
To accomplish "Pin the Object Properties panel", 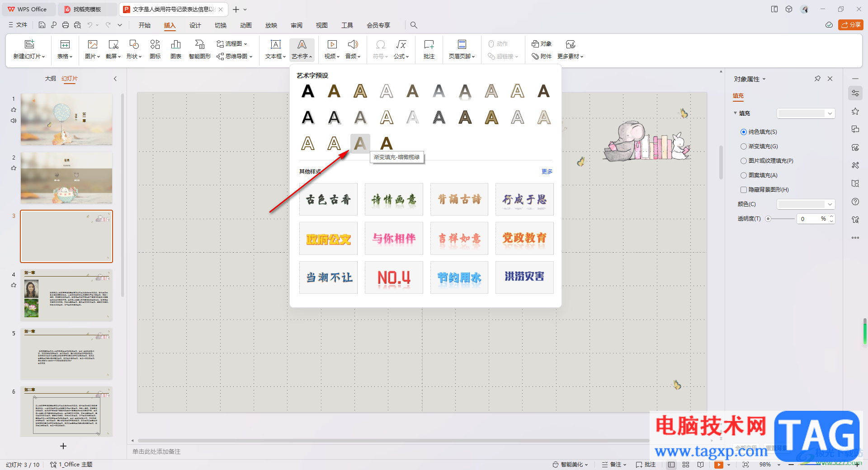I will (817, 79).
